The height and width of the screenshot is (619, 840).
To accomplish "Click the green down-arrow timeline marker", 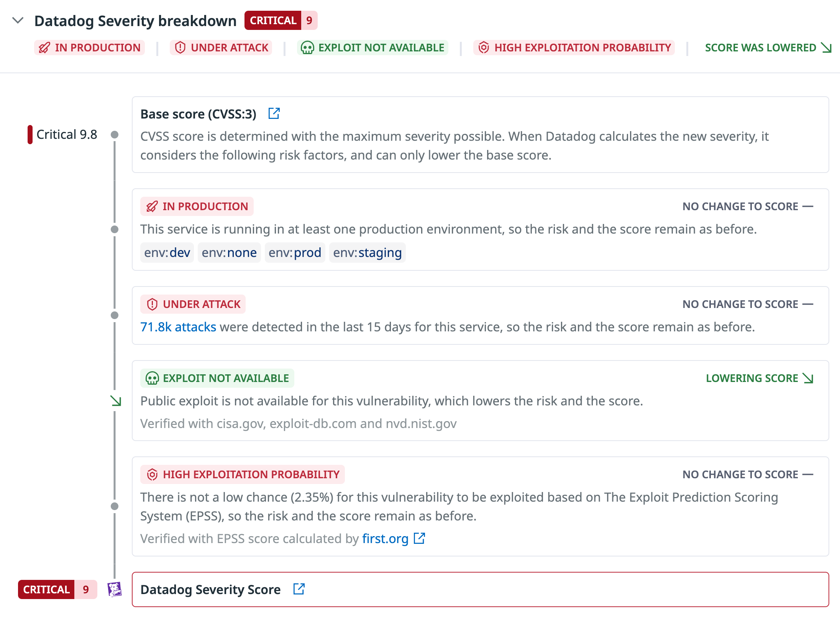I will coord(115,401).
